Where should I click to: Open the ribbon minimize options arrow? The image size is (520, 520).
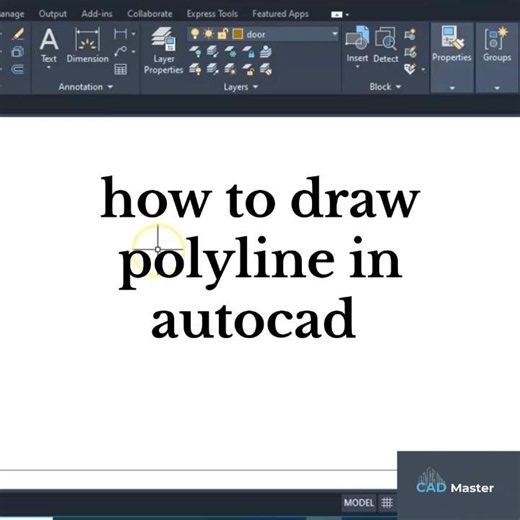click(347, 15)
